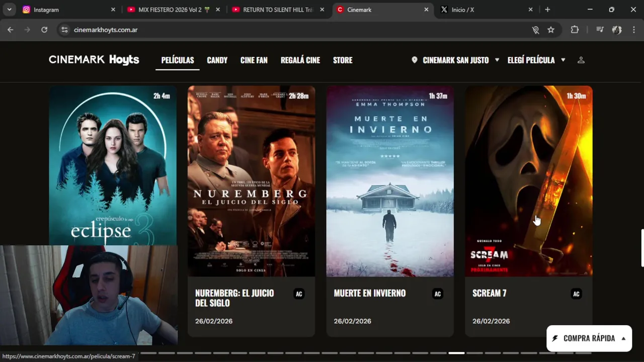Image resolution: width=644 pixels, height=362 pixels.
Task: Reload the page with the refresh icon
Action: click(44, 30)
